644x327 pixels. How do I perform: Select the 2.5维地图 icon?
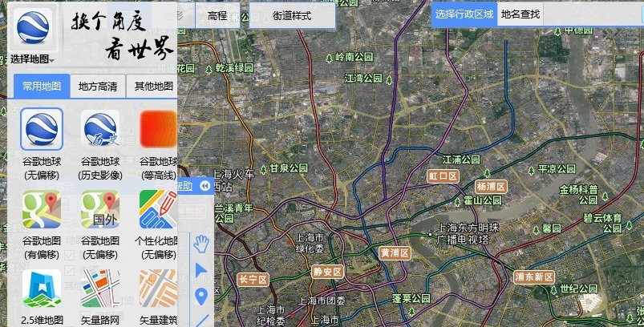[42, 289]
